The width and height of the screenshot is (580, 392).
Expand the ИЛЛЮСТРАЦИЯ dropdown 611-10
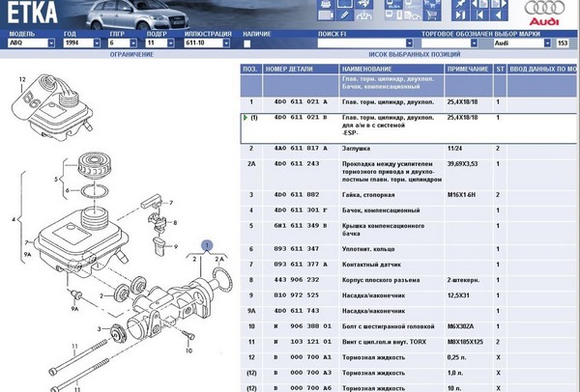pyautogui.click(x=207, y=42)
